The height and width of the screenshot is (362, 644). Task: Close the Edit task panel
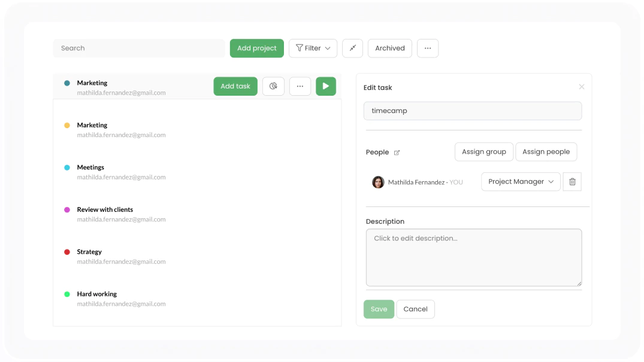581,87
